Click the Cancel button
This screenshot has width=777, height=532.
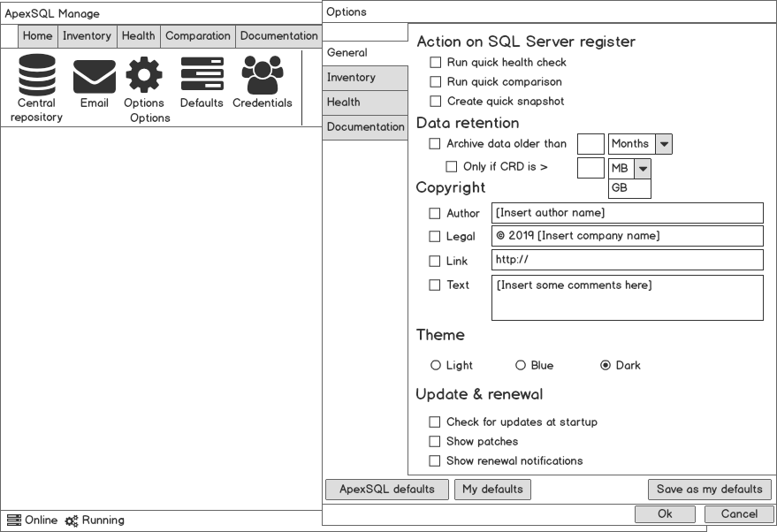(739, 514)
